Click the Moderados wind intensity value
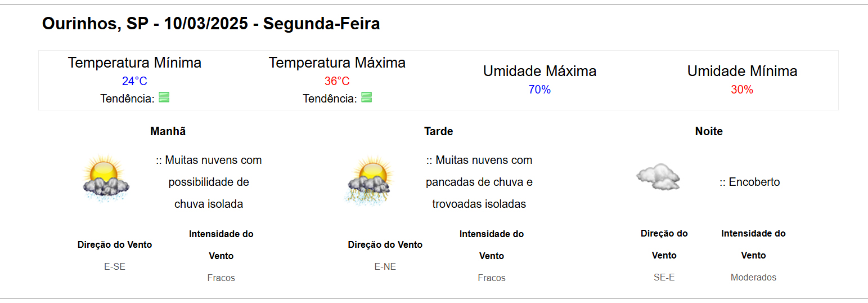This screenshot has width=868, height=303. (753, 277)
